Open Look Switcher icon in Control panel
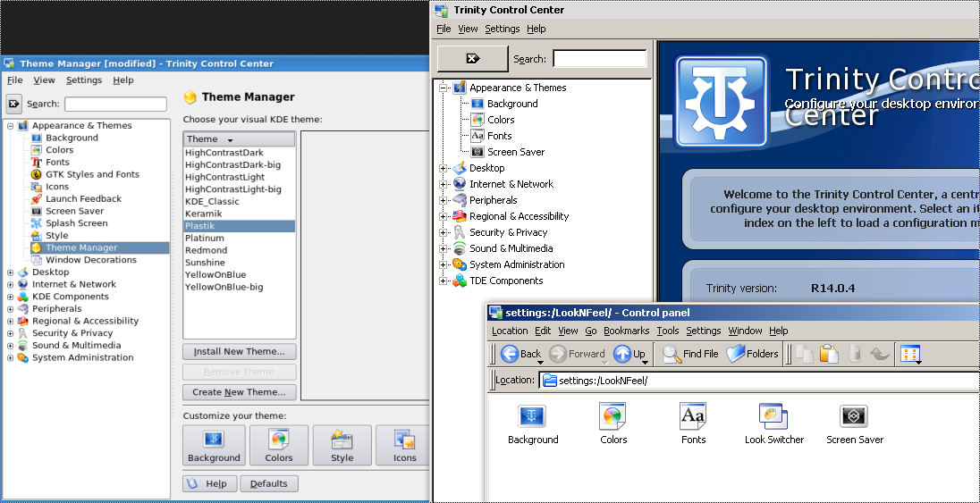Screen dimensions: 980x503 point(773,416)
